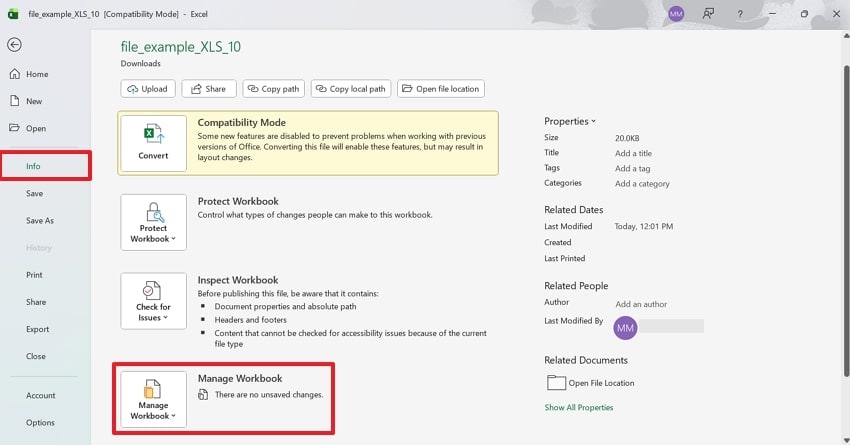Expand the Check for Issues dropdown

[153, 301]
